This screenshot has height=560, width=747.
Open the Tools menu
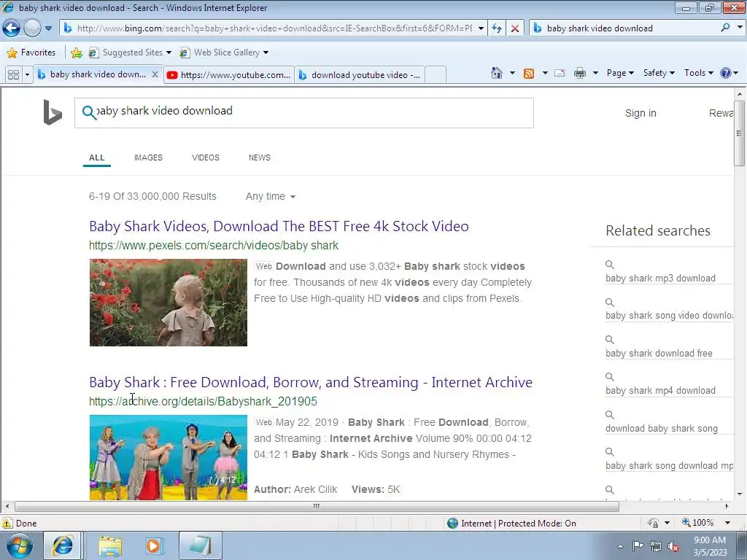pos(699,73)
